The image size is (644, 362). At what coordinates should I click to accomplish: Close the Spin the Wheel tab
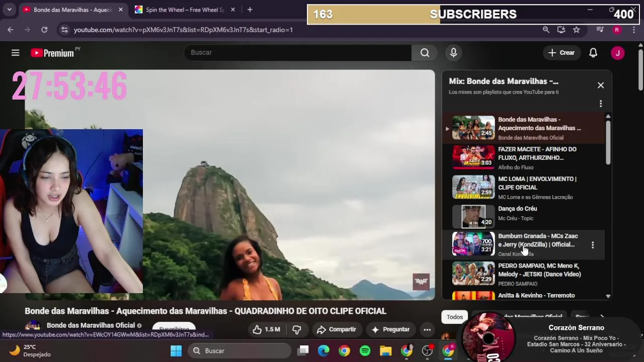[x=233, y=10]
